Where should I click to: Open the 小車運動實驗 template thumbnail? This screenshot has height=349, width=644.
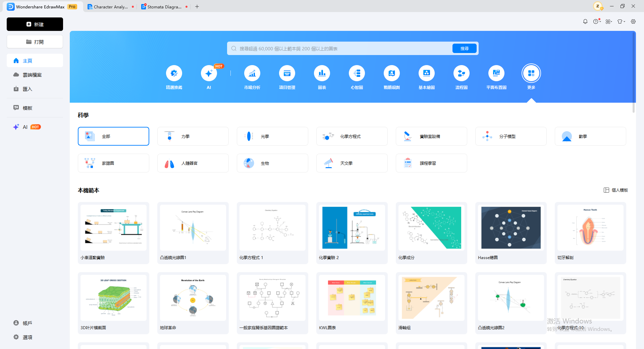click(113, 228)
